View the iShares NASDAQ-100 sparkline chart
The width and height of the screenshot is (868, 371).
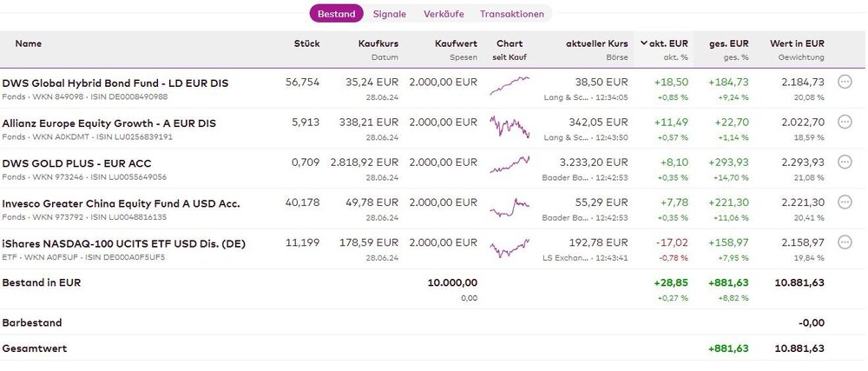click(x=509, y=248)
